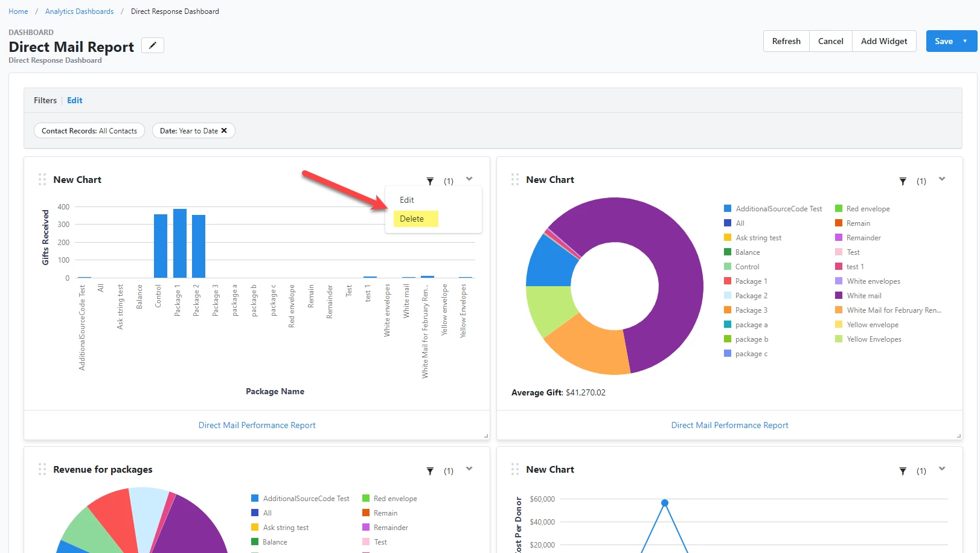The height and width of the screenshot is (553, 980).
Task: Click the peak data point on line chart
Action: [x=665, y=503]
